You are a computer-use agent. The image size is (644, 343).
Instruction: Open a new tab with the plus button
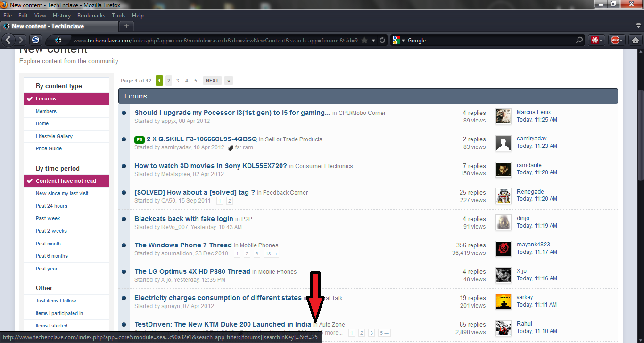(126, 26)
